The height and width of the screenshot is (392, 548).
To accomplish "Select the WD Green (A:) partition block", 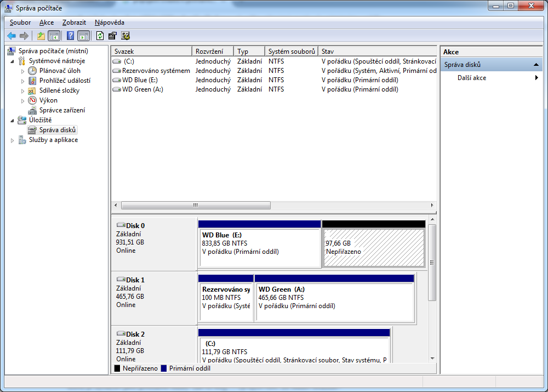I will 335,298.
